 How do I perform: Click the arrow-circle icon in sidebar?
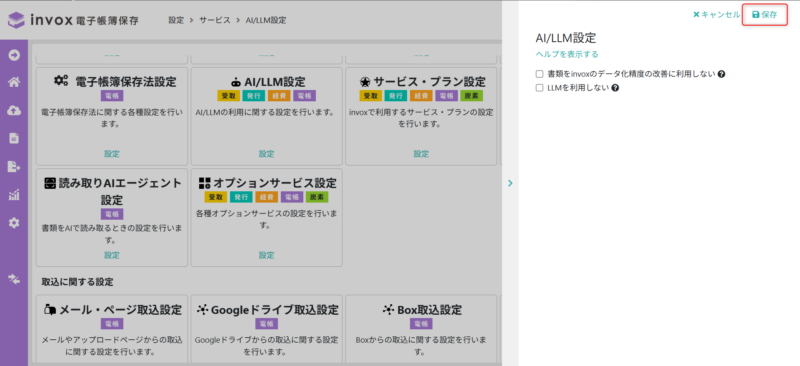(x=14, y=55)
